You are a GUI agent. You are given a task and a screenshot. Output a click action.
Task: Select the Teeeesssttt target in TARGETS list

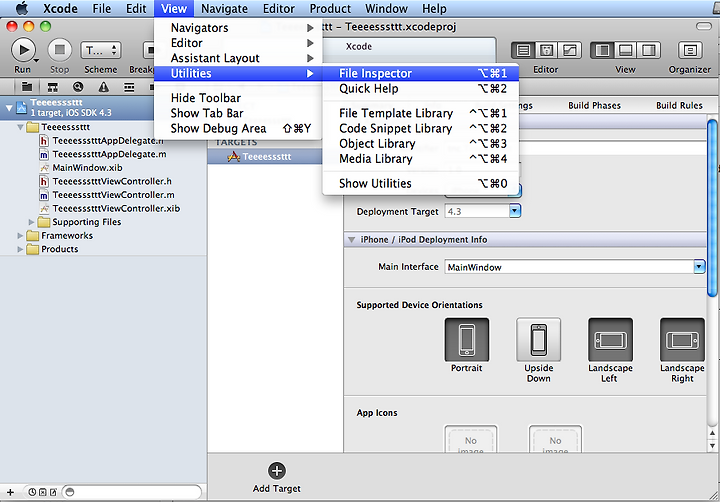265,157
